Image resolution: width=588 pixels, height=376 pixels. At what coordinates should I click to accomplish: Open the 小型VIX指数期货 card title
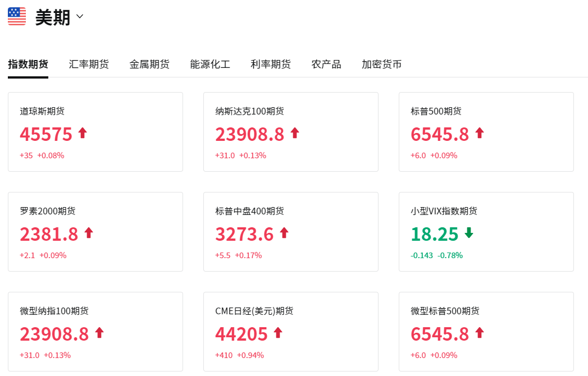click(x=444, y=211)
